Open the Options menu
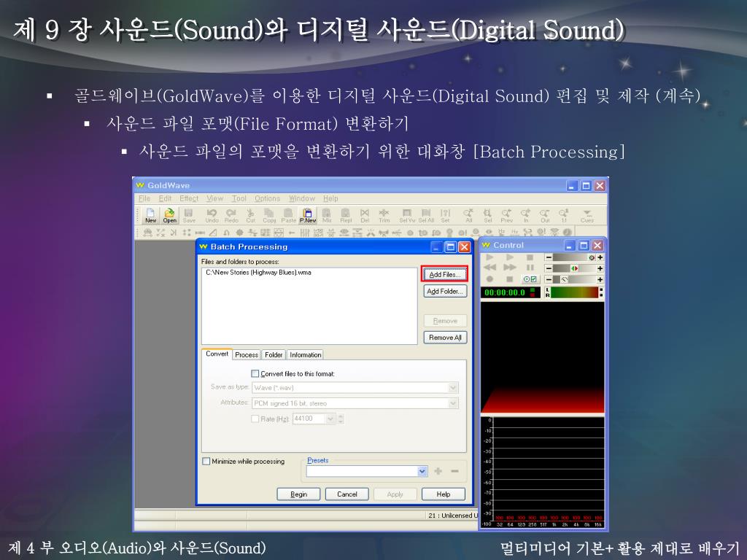The height and width of the screenshot is (560, 747). (267, 198)
